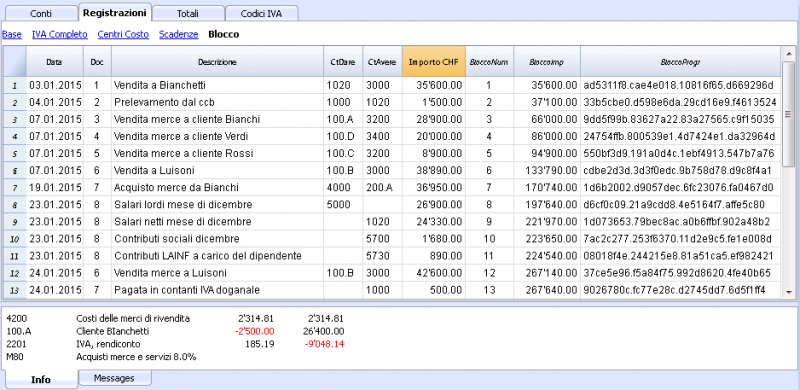
Task: Click amount cell 35'600.00 in Importo CHF
Action: click(x=434, y=85)
